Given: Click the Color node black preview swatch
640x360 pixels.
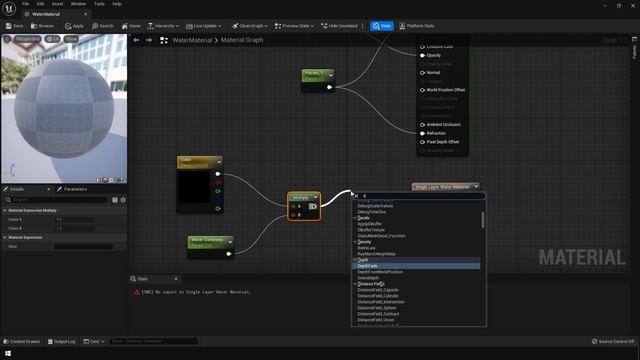Looking at the screenshot, I should pyautogui.click(x=195, y=187).
